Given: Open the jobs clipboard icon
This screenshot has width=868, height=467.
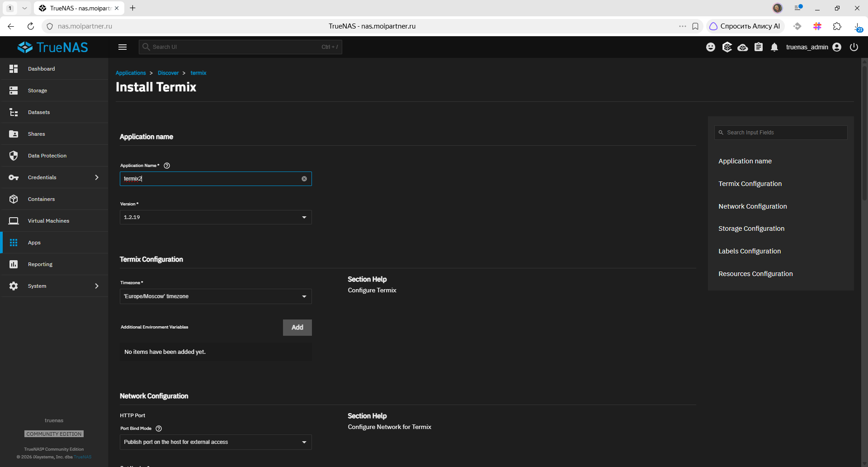Looking at the screenshot, I should click(758, 47).
